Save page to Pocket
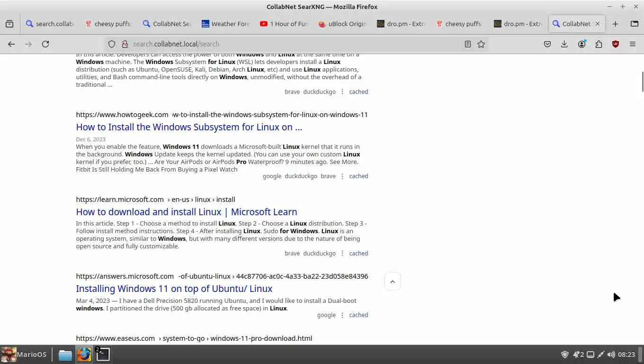 click(547, 44)
